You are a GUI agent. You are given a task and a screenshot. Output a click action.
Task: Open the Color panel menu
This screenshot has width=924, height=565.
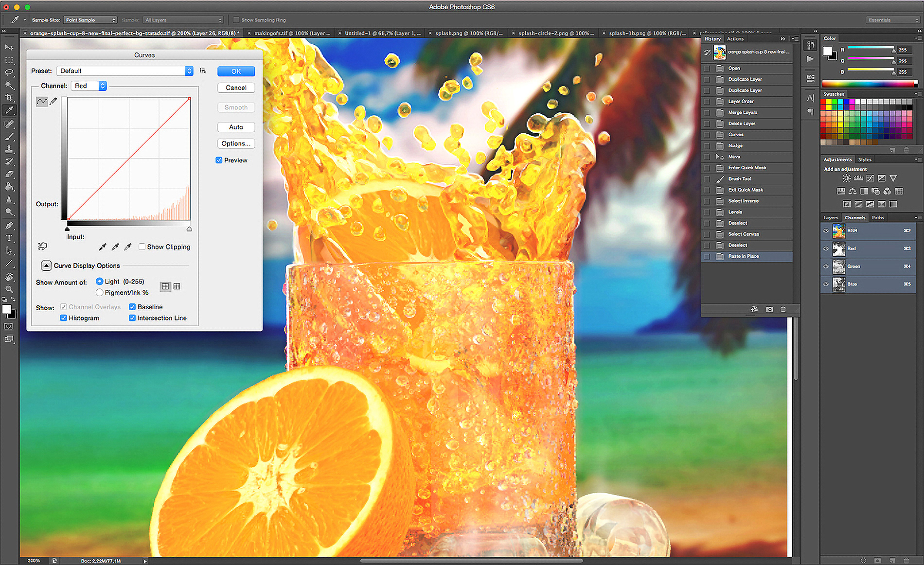click(x=917, y=38)
